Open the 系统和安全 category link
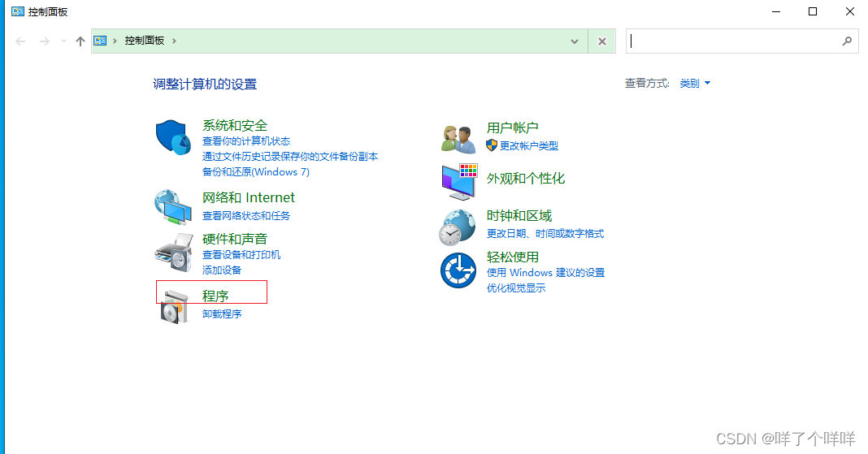 235,126
